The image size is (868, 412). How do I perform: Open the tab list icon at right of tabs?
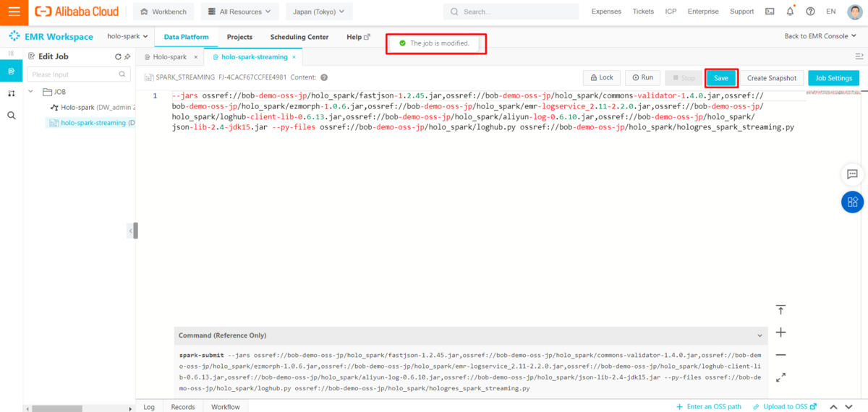pyautogui.click(x=859, y=56)
